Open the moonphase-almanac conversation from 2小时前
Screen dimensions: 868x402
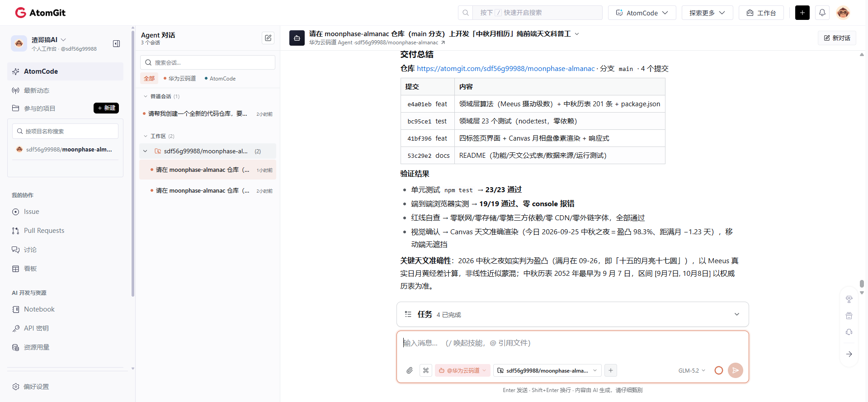tap(208, 191)
